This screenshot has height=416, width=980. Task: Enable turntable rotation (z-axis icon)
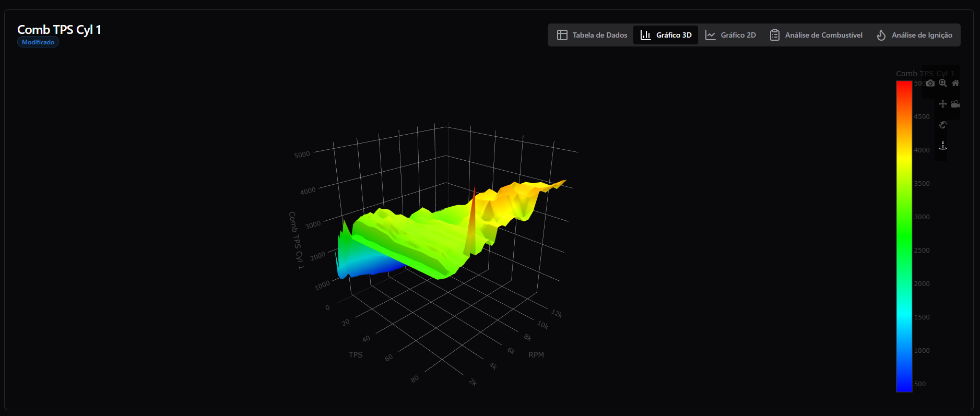tap(942, 146)
